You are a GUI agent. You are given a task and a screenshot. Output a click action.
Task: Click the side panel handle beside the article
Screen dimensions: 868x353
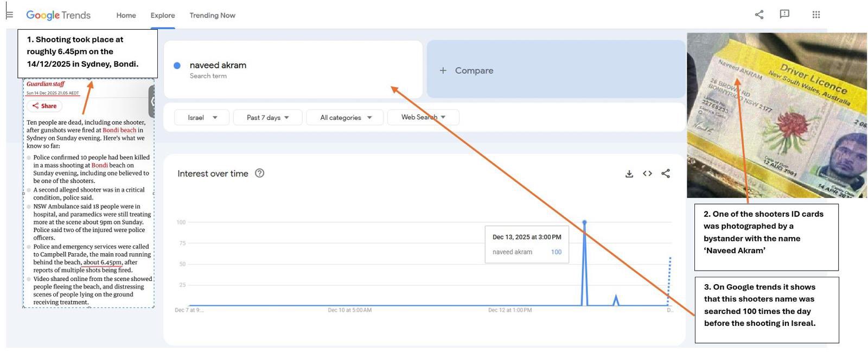pos(152,101)
